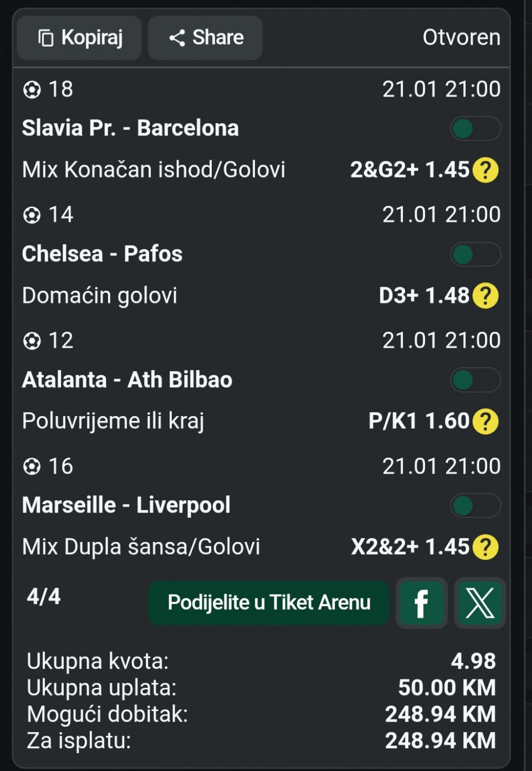Click the Share button

[206, 38]
